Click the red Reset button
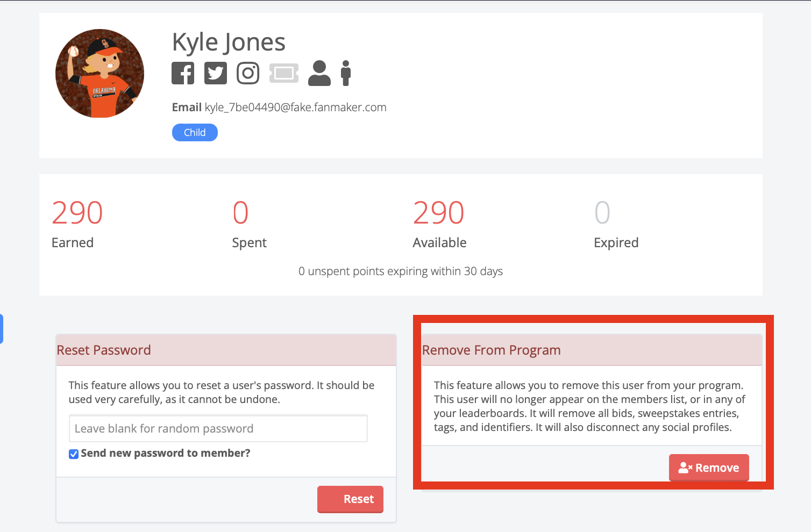Screen dimensions: 811x532 (350, 499)
